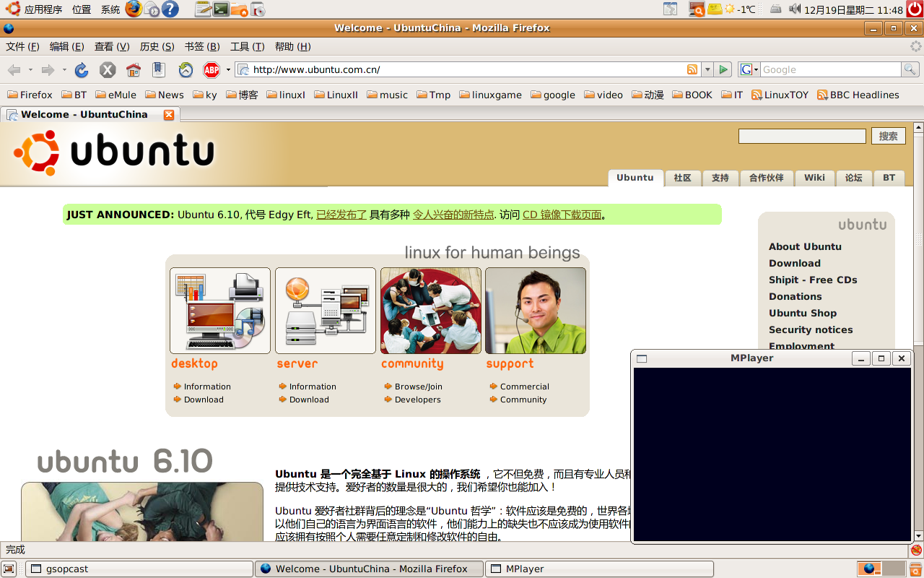Open the Google search engine dropdown
Image resolution: width=924 pixels, height=578 pixels.
point(749,69)
